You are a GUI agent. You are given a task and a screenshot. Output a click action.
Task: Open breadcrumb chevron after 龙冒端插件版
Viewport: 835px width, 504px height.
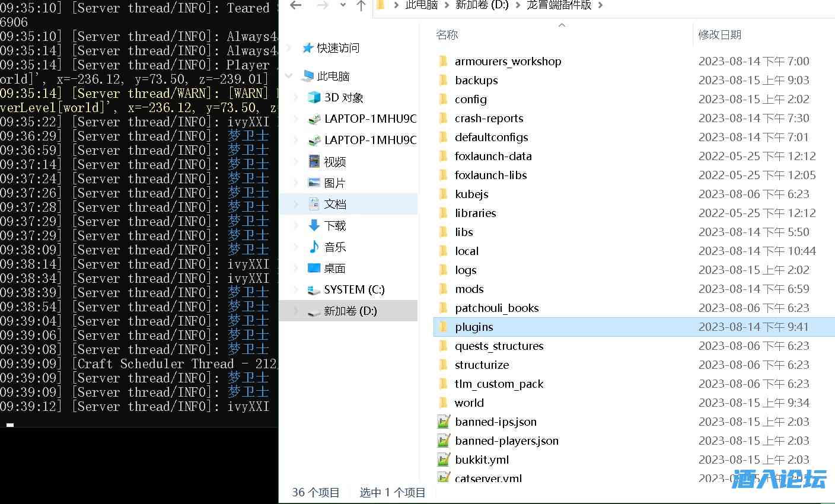click(x=600, y=5)
